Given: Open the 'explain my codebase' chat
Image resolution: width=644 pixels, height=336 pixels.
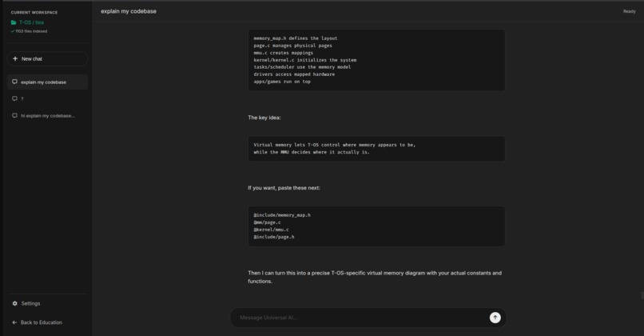Looking at the screenshot, I should click(x=47, y=82).
